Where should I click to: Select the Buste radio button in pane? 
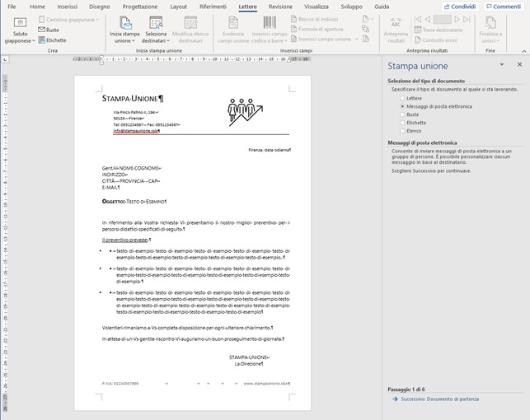coord(402,114)
